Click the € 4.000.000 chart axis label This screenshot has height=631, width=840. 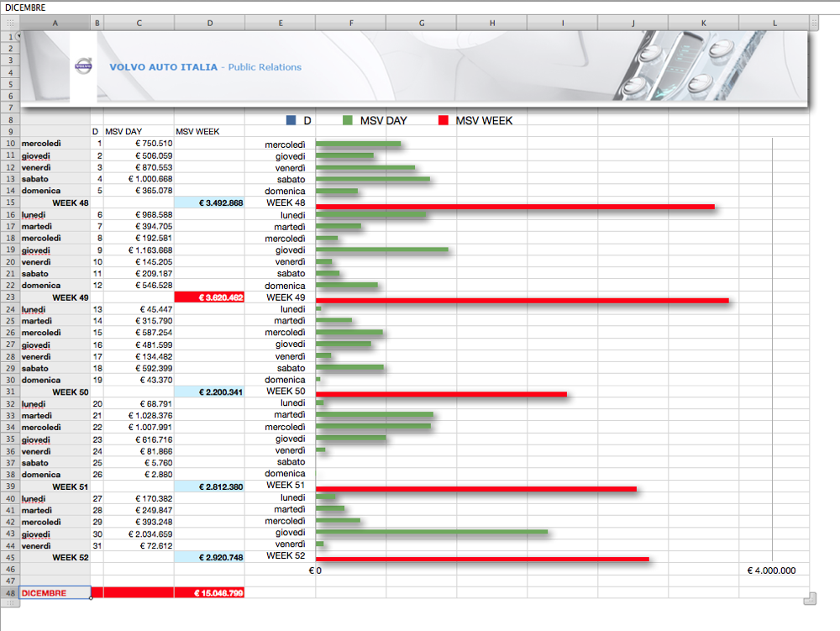[771, 571]
